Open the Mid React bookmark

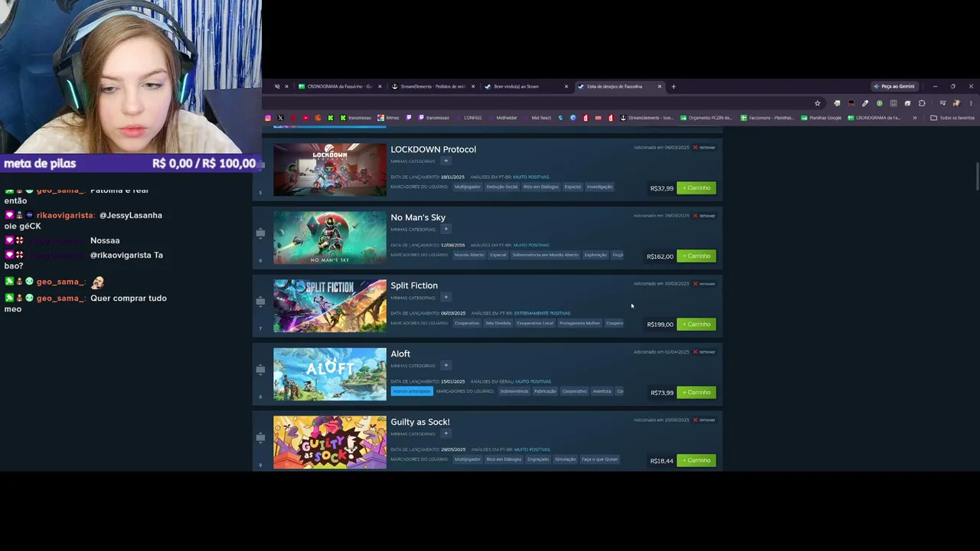[x=537, y=118]
